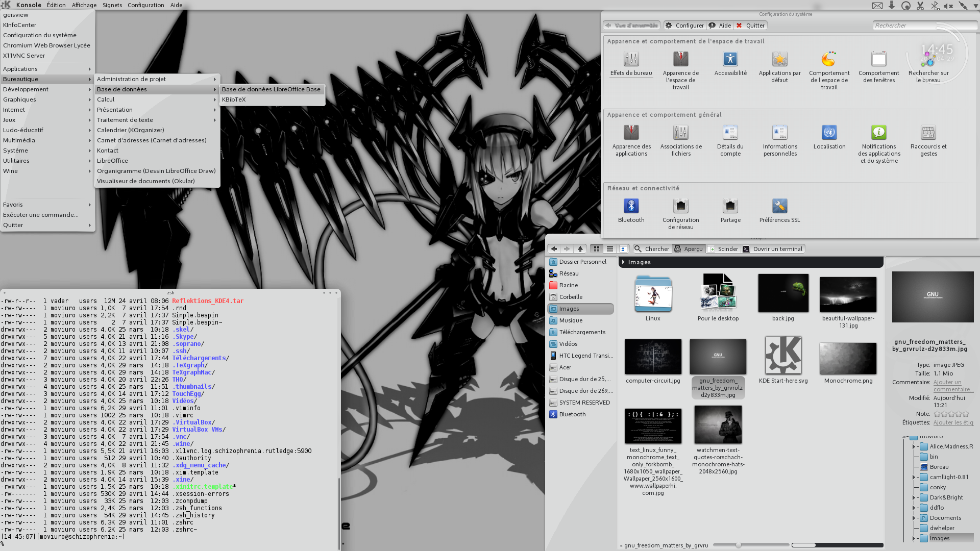
Task: Open Localisation settings module
Action: [829, 137]
